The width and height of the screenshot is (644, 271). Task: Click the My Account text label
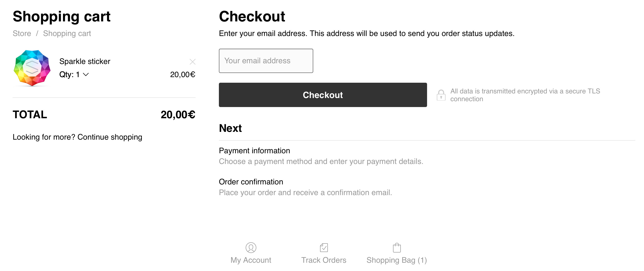point(251,260)
